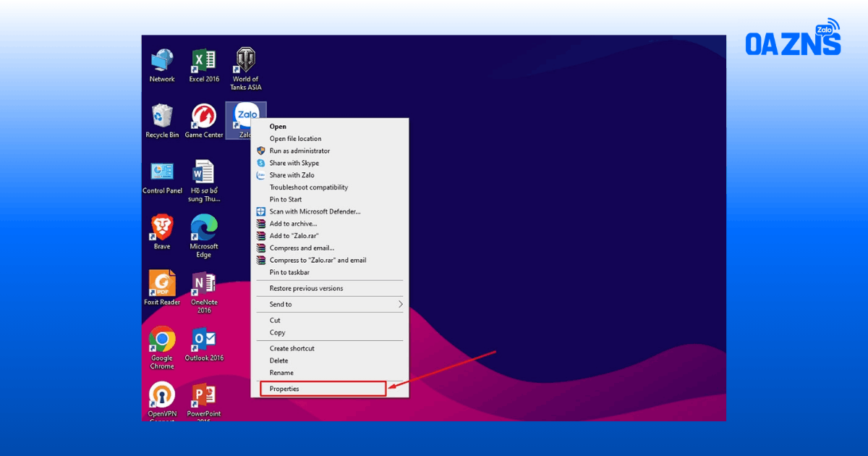Viewport: 868px width, 456px height.
Task: Select the Brave browser icon
Action: click(162, 232)
